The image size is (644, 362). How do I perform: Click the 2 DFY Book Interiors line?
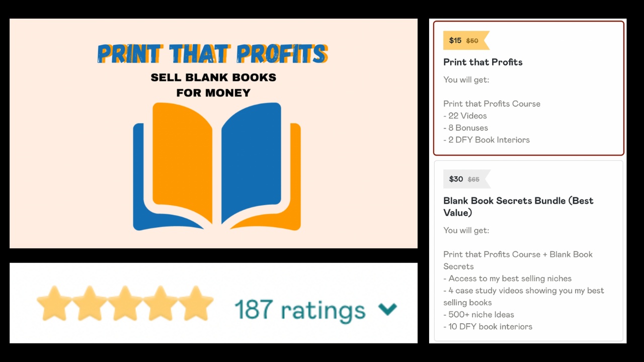[x=487, y=140]
